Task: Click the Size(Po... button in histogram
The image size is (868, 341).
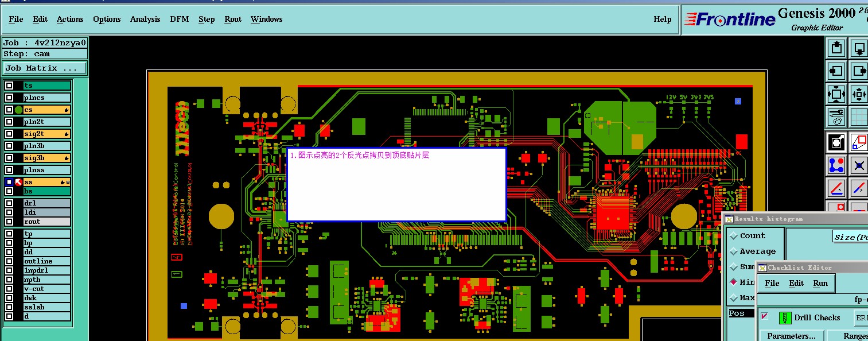Action: coord(850,237)
